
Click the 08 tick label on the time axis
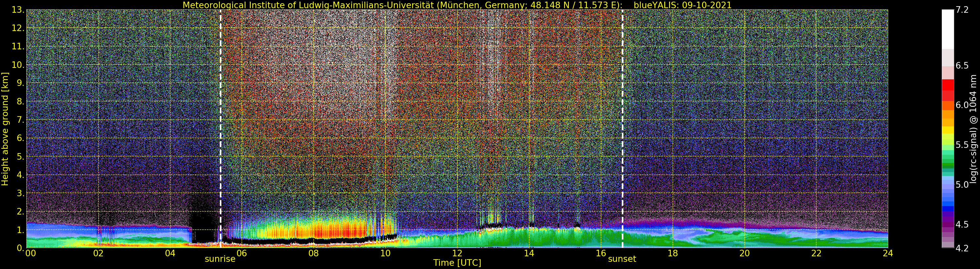coord(313,253)
